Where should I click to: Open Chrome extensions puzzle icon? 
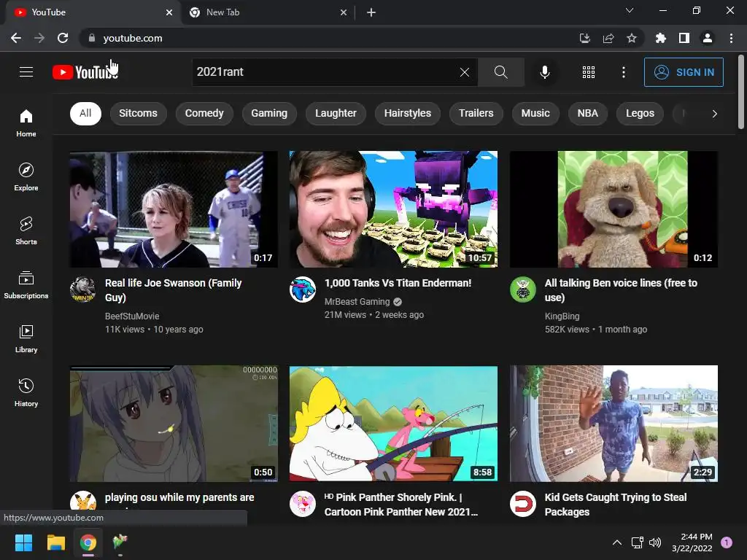pyautogui.click(x=660, y=38)
